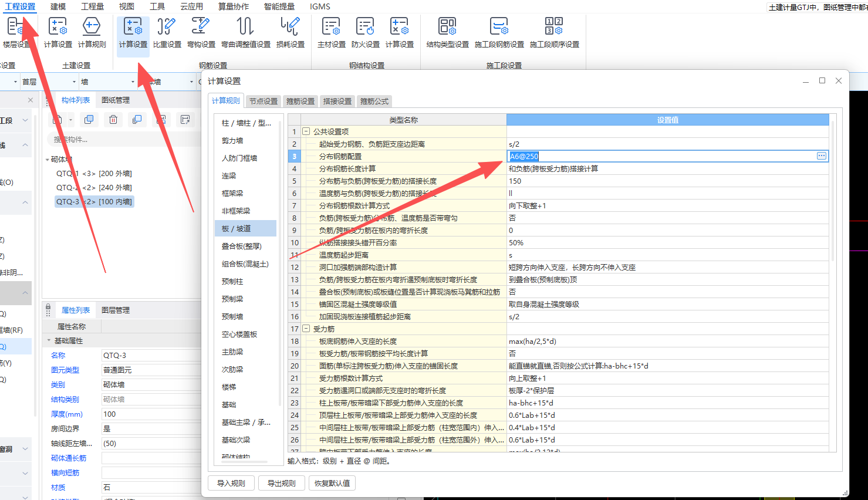Click the 导出规则 button
The width and height of the screenshot is (868, 500).
282,483
